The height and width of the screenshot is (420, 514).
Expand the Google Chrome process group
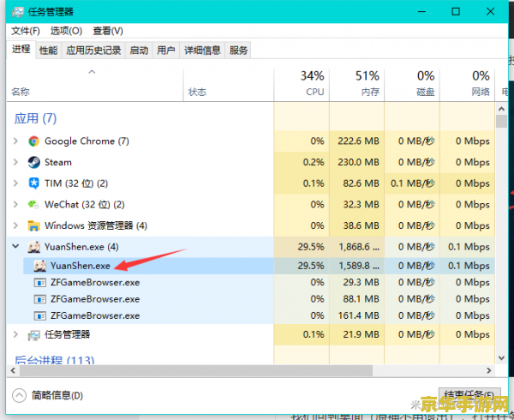point(15,141)
